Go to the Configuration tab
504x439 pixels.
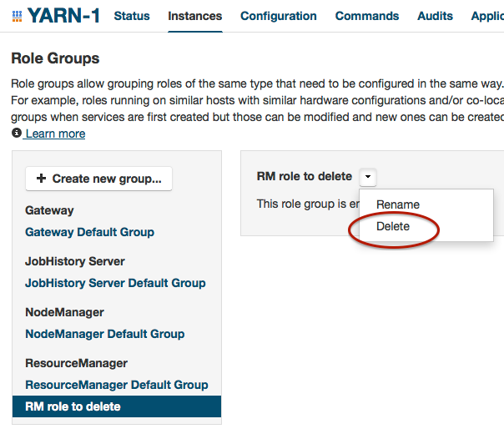click(x=279, y=16)
